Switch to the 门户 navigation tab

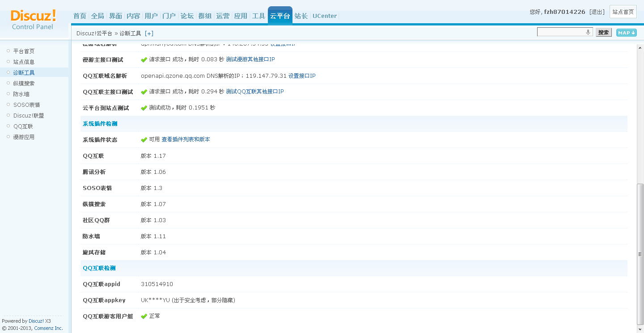point(169,16)
